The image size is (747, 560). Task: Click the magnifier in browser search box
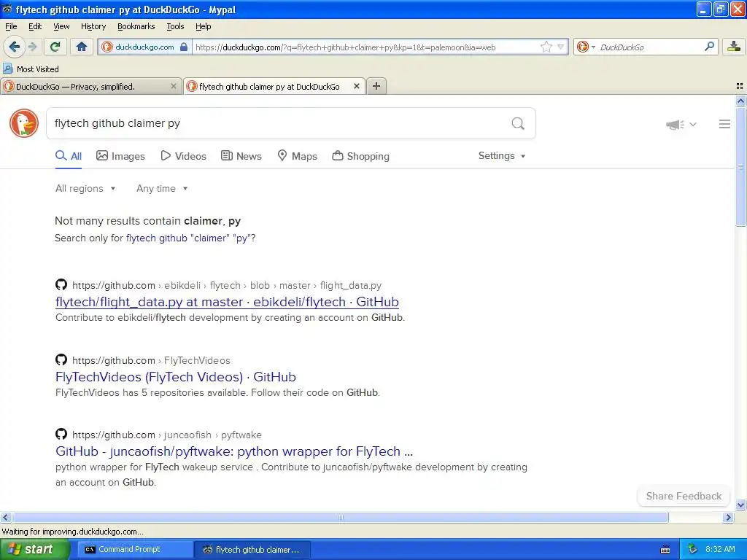tap(709, 47)
